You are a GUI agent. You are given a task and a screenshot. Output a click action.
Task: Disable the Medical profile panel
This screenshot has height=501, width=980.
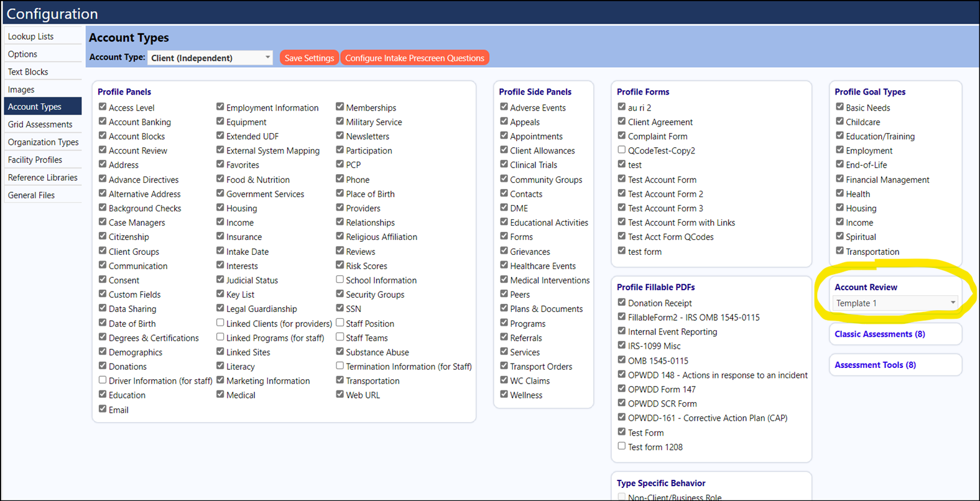pos(220,394)
